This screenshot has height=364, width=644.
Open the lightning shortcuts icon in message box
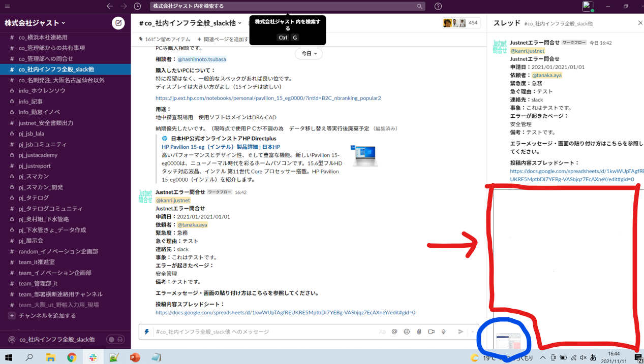[147, 332]
